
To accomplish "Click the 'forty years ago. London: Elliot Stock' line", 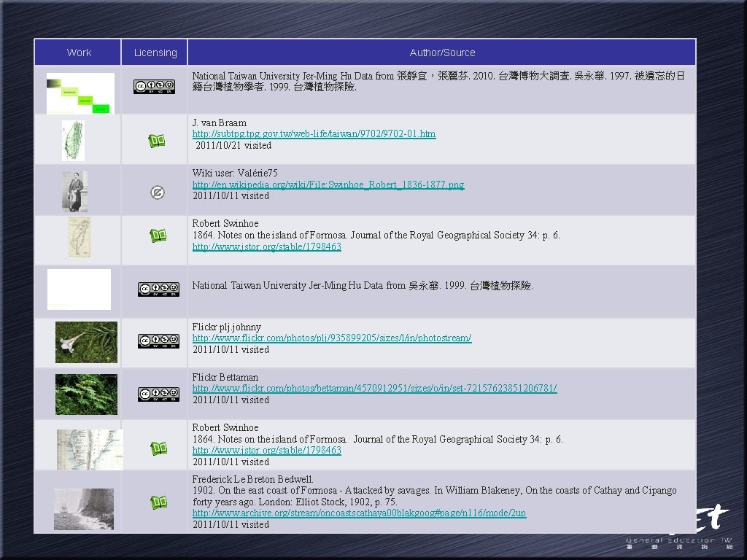I will 295,502.
